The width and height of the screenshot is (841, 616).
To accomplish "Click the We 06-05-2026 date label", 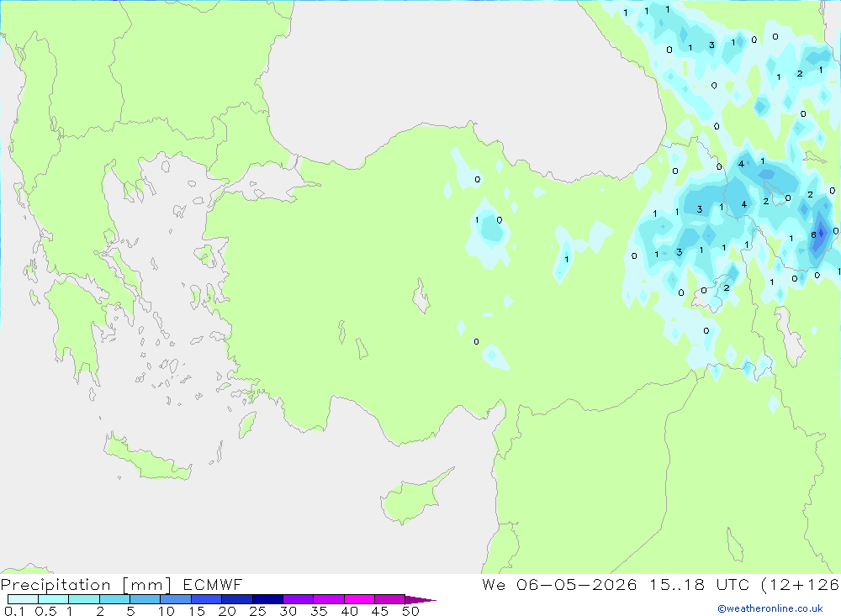I will (x=559, y=584).
